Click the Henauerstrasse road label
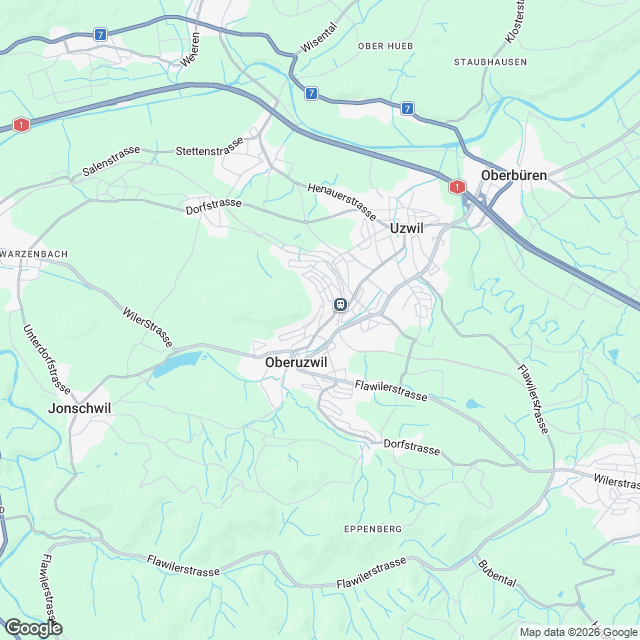The width and height of the screenshot is (640, 640). click(x=342, y=202)
